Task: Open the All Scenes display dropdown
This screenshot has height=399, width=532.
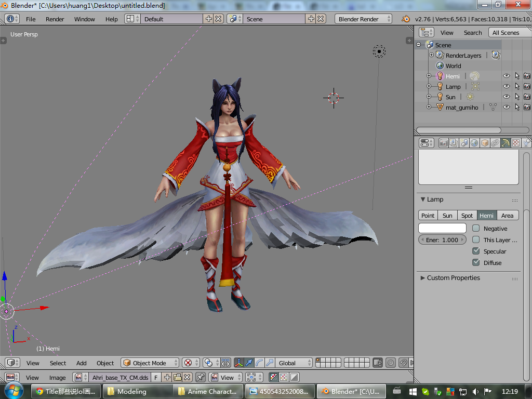Action: [510, 33]
